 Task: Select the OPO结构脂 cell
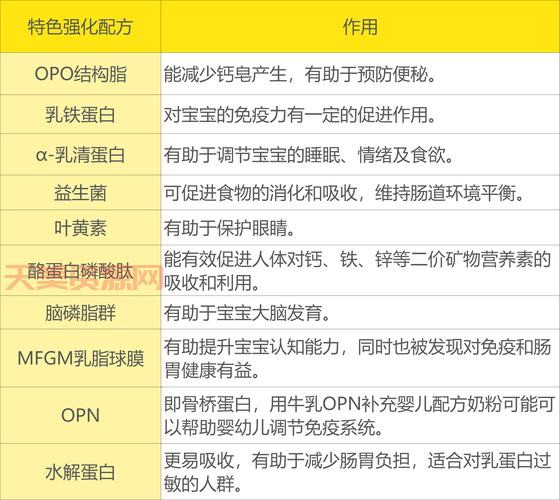pyautogui.click(x=80, y=74)
